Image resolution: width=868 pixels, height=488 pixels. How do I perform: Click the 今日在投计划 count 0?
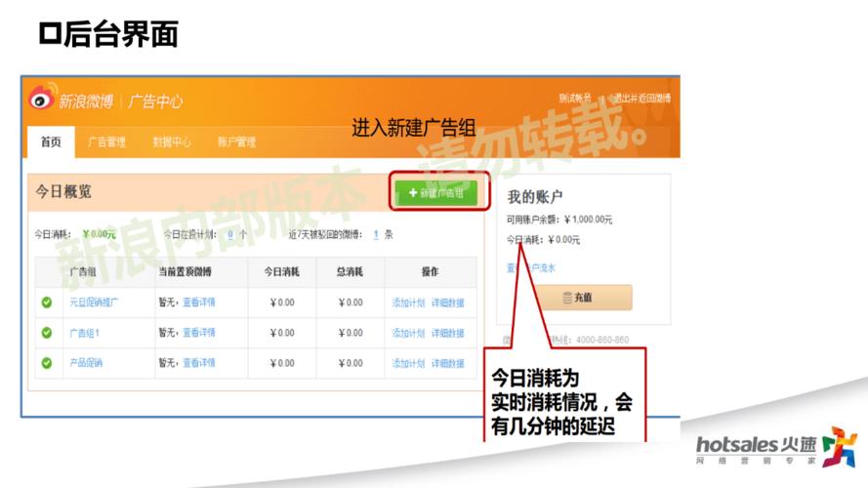pyautogui.click(x=230, y=234)
